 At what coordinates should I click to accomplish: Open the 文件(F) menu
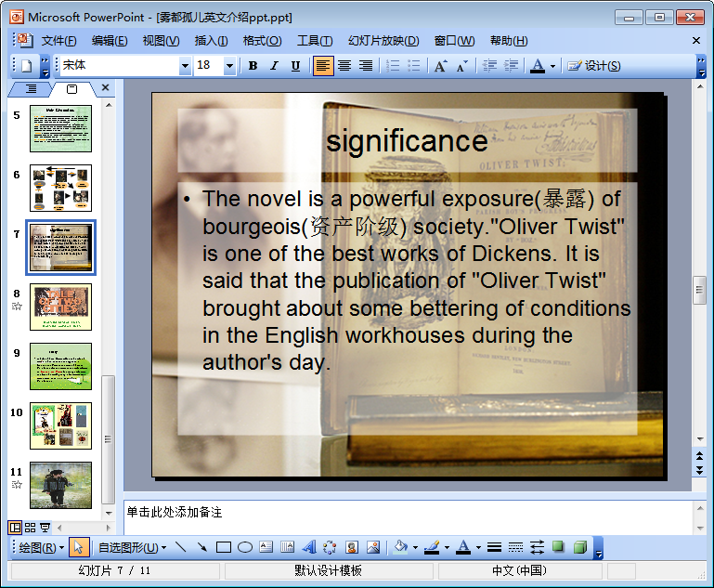pyautogui.click(x=58, y=41)
